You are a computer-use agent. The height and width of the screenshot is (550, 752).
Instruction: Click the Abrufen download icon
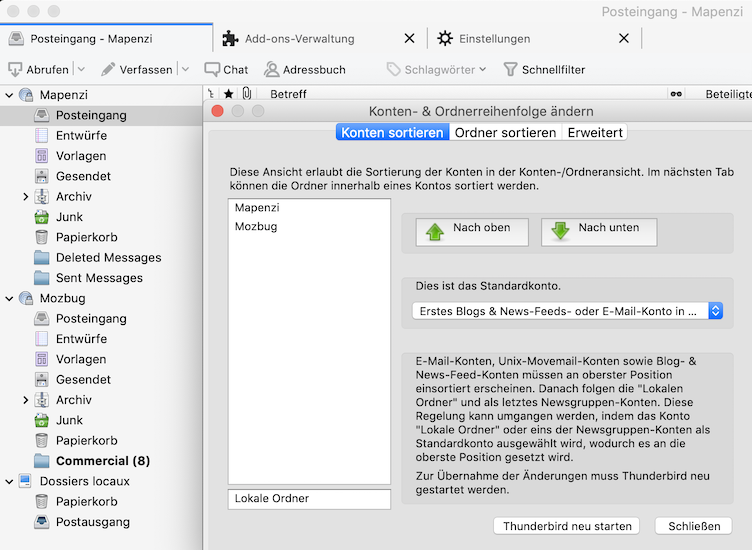(x=15, y=69)
